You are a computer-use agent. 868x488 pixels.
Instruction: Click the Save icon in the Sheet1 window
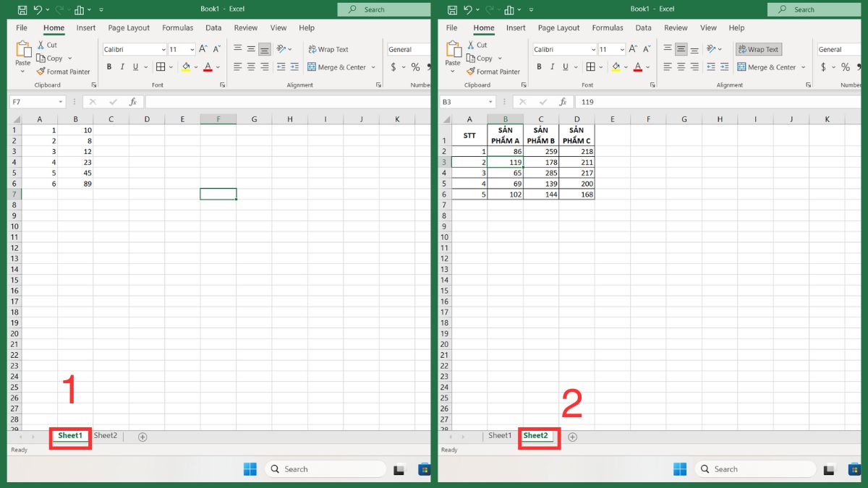coord(22,10)
